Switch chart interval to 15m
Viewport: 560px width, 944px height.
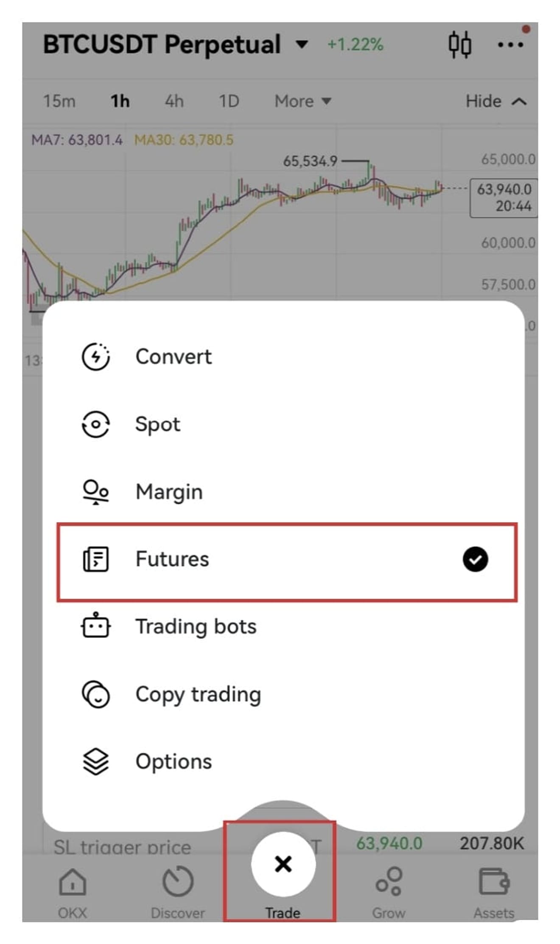coord(59,101)
